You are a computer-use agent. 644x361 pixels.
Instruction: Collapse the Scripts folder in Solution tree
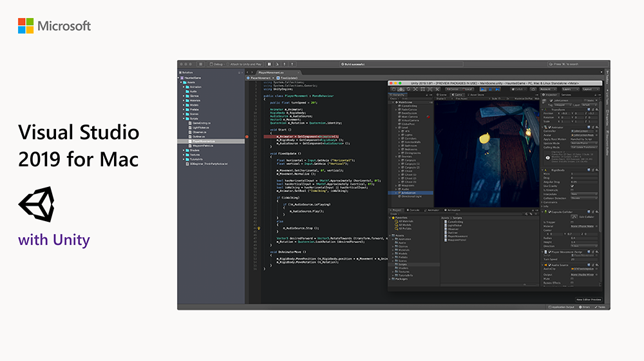(x=184, y=119)
